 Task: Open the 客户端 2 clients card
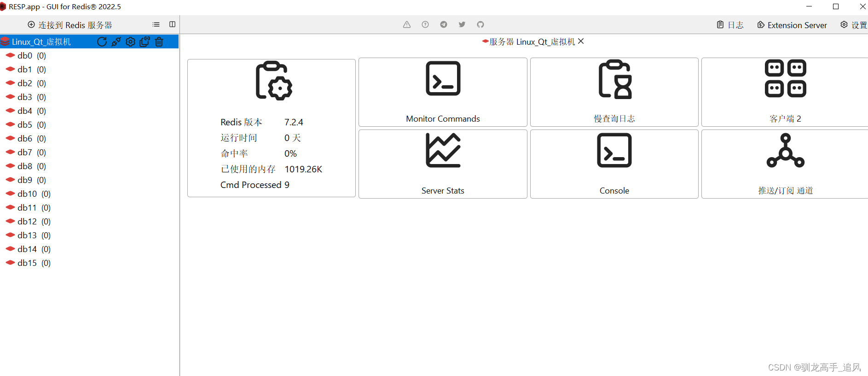pyautogui.click(x=785, y=92)
